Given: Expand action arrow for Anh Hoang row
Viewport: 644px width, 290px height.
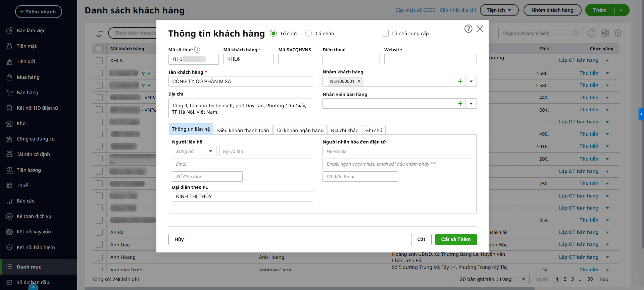Looking at the screenshot, I should [x=607, y=257].
